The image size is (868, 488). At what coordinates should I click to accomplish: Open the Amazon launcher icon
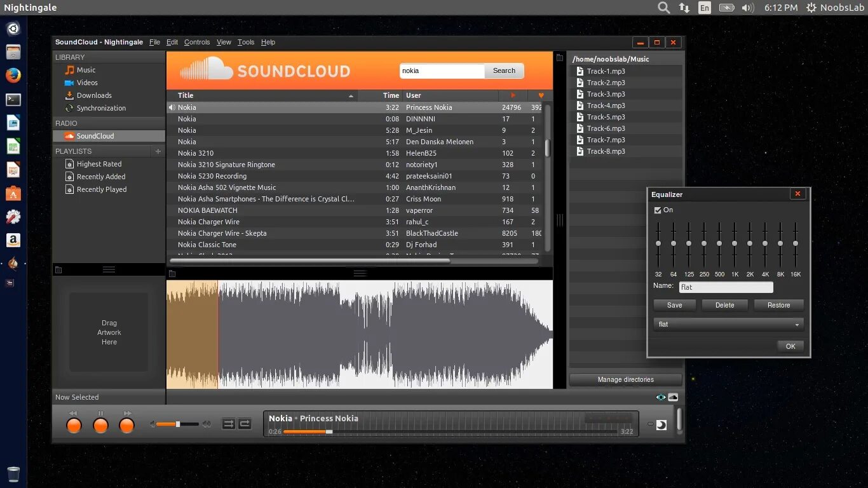pos(13,240)
